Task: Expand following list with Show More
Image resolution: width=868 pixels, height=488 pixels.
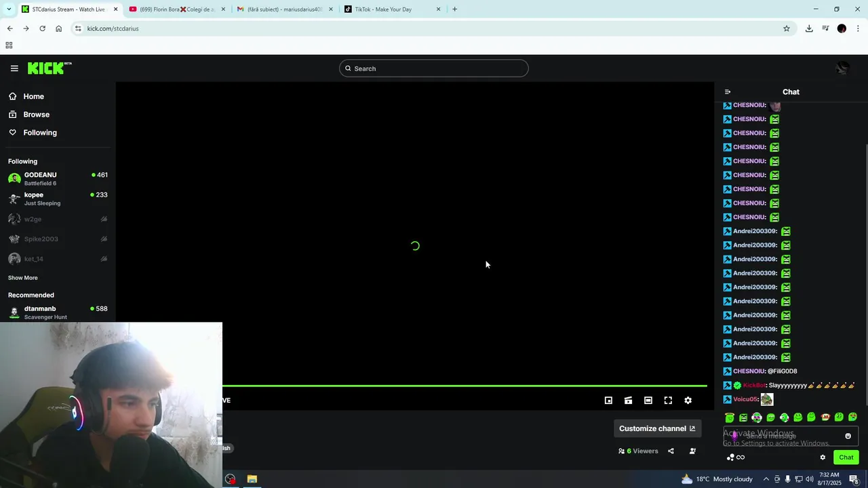Action: point(23,278)
